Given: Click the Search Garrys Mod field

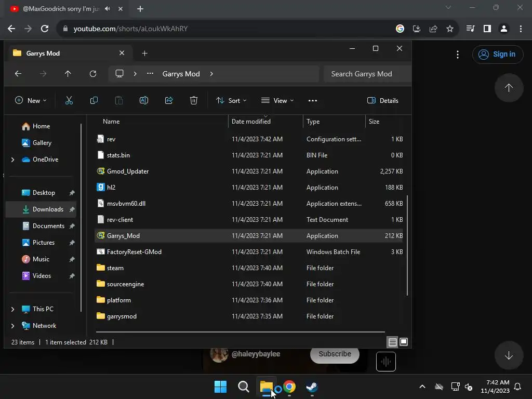Looking at the screenshot, I should [367, 74].
